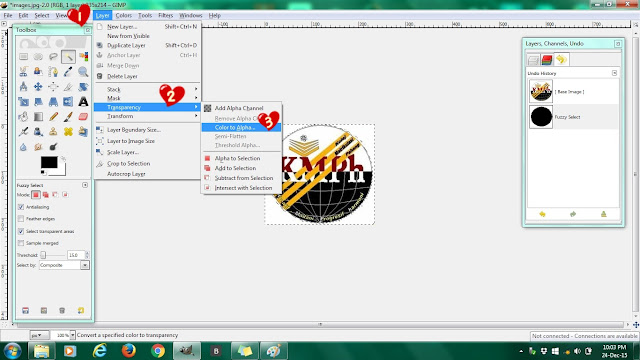Select the Move tool
The height and width of the screenshot is (360, 640).
tap(38, 87)
